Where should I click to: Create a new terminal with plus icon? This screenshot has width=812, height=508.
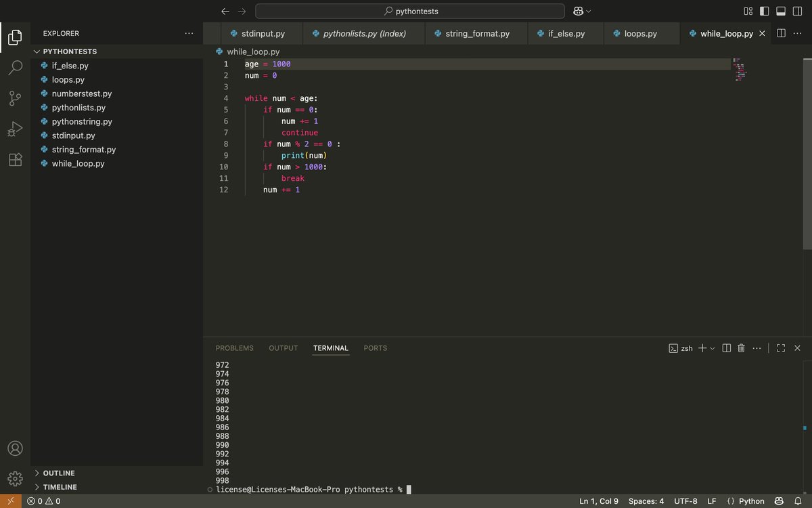(702, 348)
